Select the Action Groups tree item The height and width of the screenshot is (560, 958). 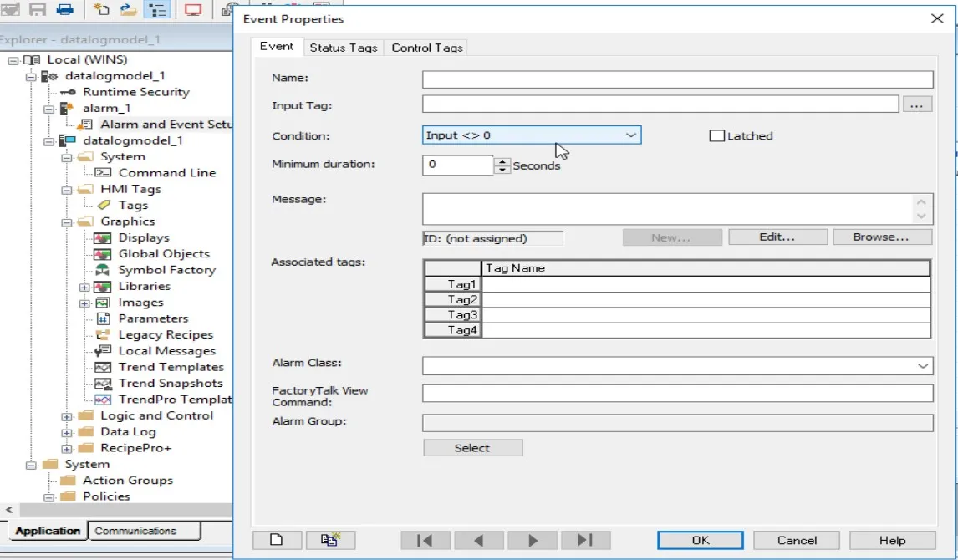point(128,481)
